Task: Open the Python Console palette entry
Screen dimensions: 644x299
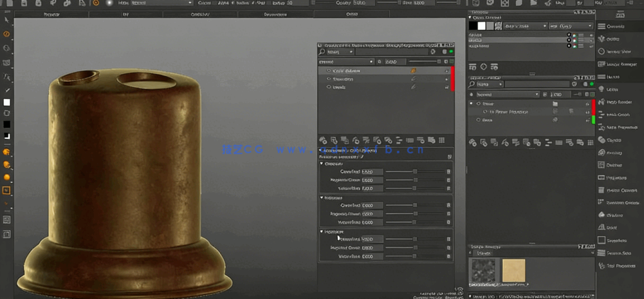Action: 618,191
